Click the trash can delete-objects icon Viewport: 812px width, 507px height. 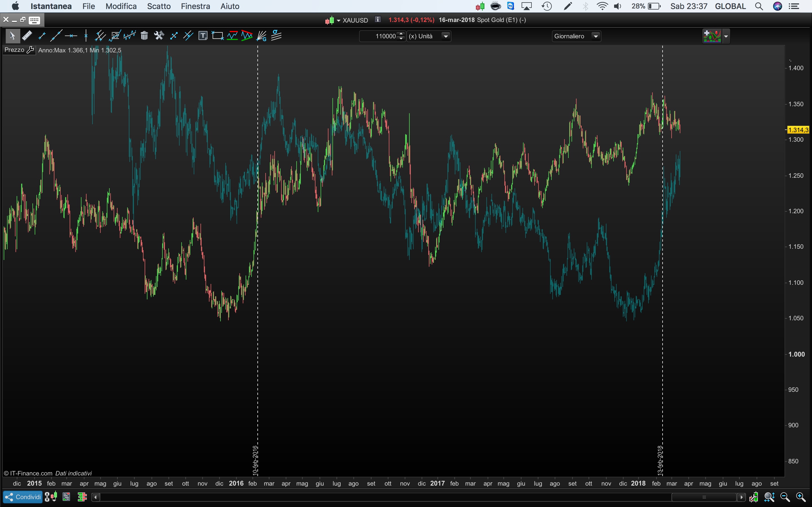coord(144,35)
